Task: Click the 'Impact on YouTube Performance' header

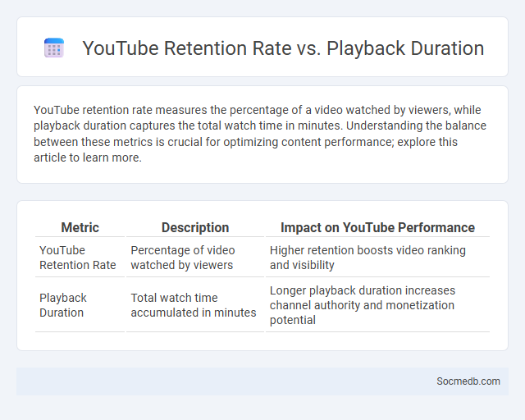Action: tap(377, 227)
